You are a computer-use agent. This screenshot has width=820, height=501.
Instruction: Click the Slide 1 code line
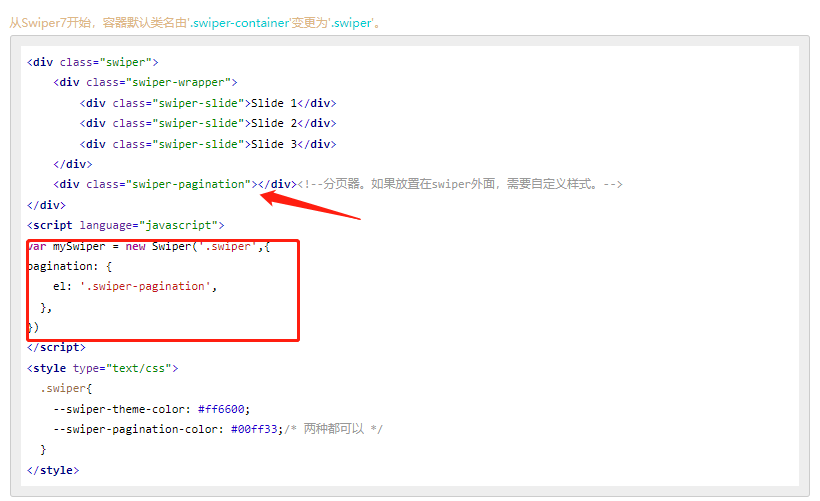208,103
